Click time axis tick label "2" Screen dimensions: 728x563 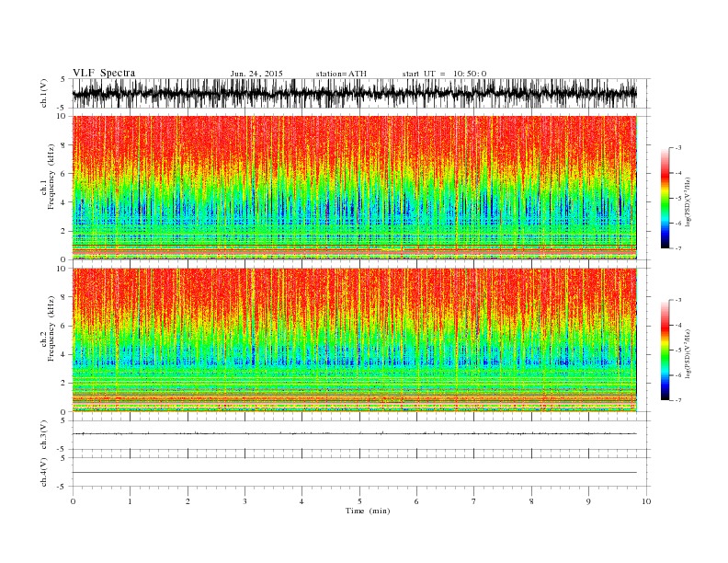tap(188, 501)
